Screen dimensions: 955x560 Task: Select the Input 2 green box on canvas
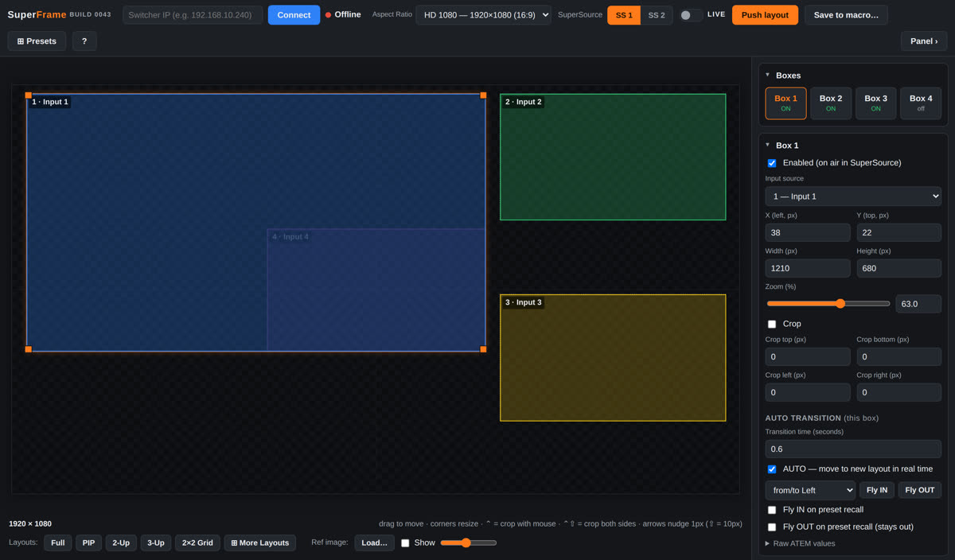613,157
